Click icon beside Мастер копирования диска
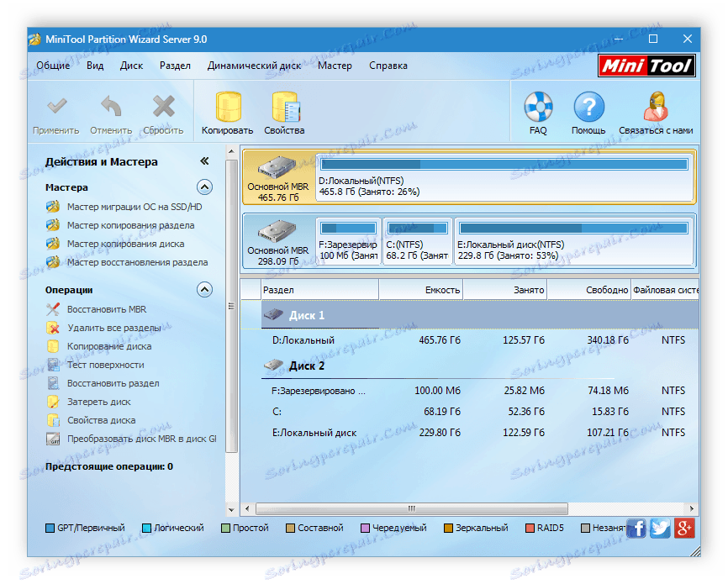The height and width of the screenshot is (584, 728). (53, 244)
